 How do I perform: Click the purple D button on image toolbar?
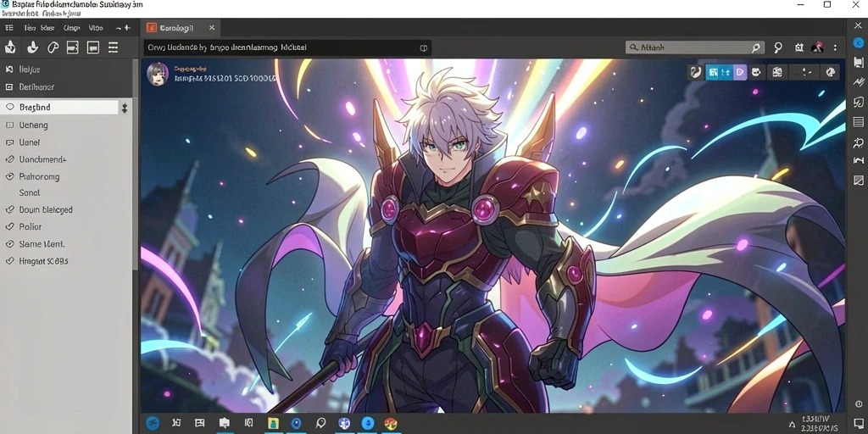click(740, 72)
